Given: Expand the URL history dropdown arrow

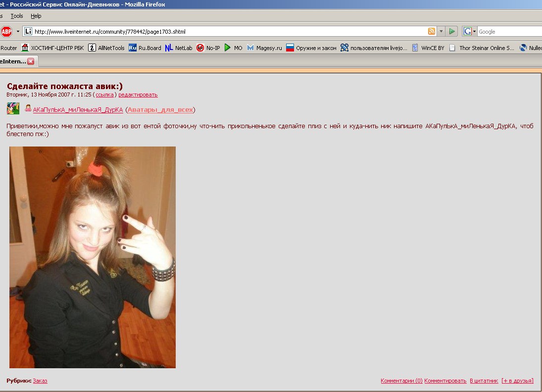Looking at the screenshot, I should (x=441, y=32).
